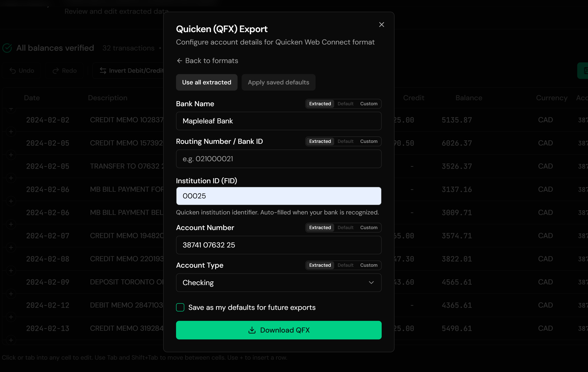Click the Balance column header
The width and height of the screenshot is (588, 372).
point(469,98)
